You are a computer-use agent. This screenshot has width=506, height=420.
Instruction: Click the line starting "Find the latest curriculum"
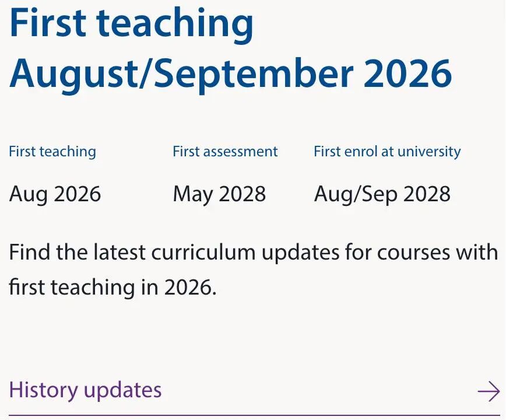pos(253,253)
